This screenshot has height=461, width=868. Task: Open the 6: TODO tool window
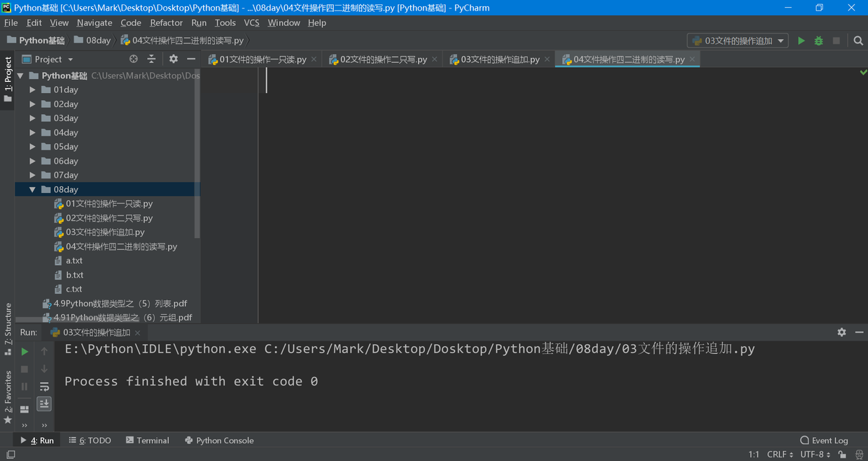pos(90,441)
